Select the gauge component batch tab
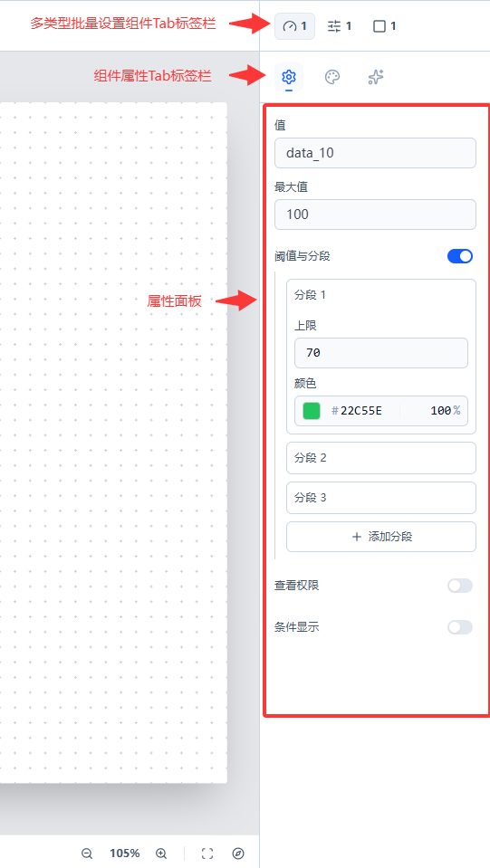The image size is (490, 868). [294, 26]
